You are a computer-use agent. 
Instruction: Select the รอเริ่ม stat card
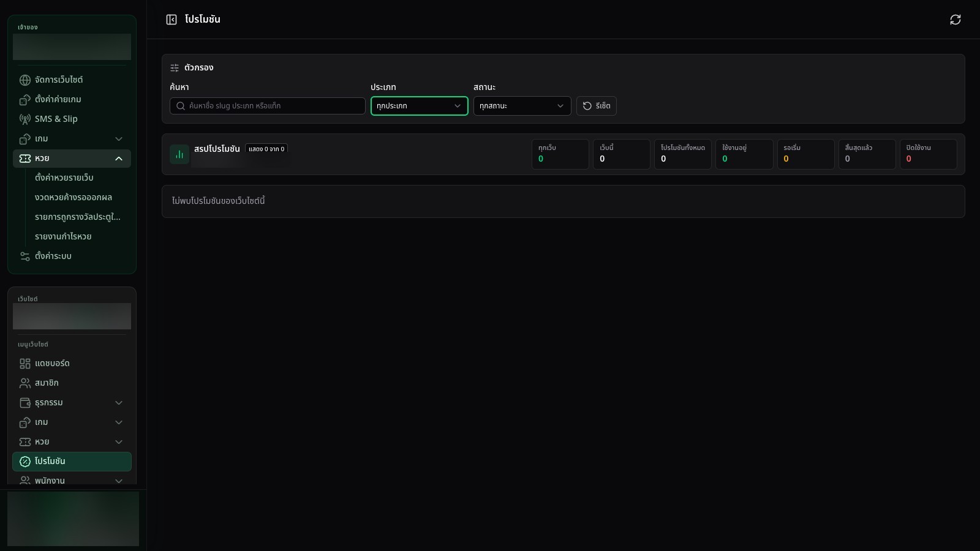806,154
